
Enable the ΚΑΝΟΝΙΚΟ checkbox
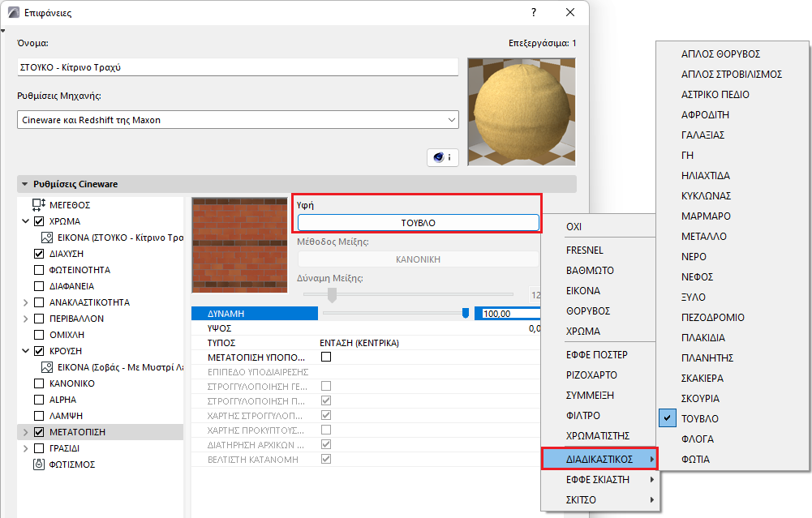coord(39,383)
